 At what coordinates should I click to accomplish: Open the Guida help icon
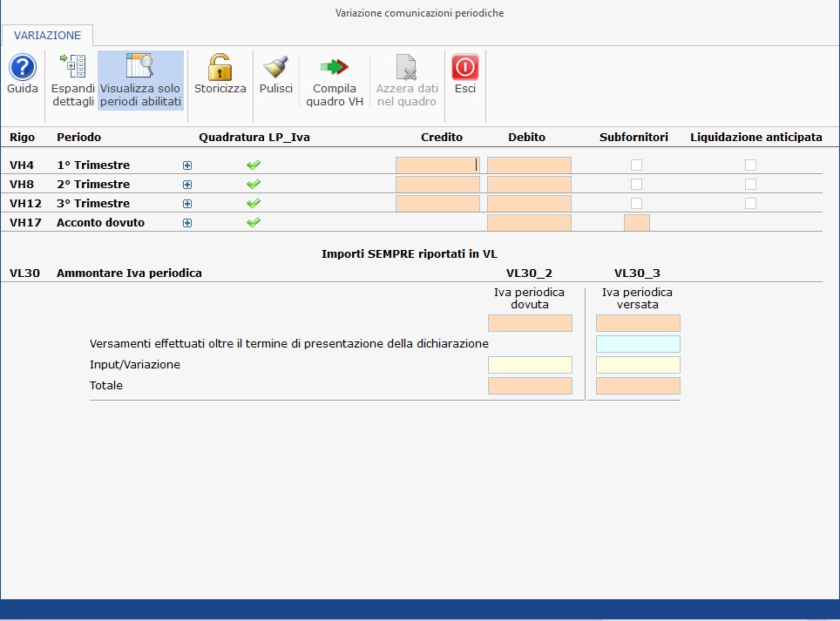(23, 68)
